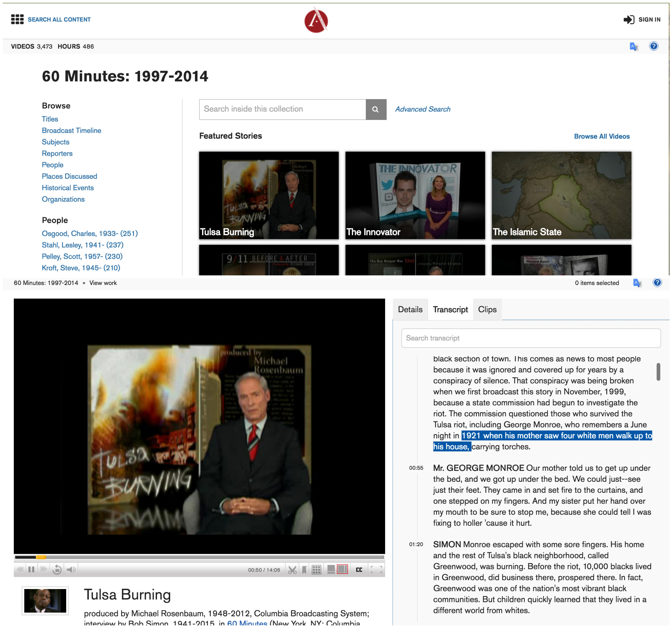
Task: Open Broadcast Timeline browse link
Action: (71, 131)
